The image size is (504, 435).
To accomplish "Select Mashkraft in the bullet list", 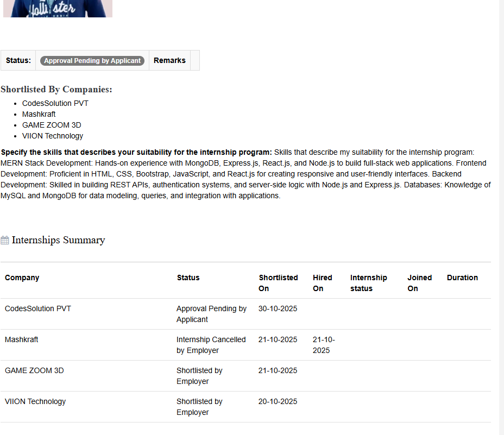I will click(39, 114).
